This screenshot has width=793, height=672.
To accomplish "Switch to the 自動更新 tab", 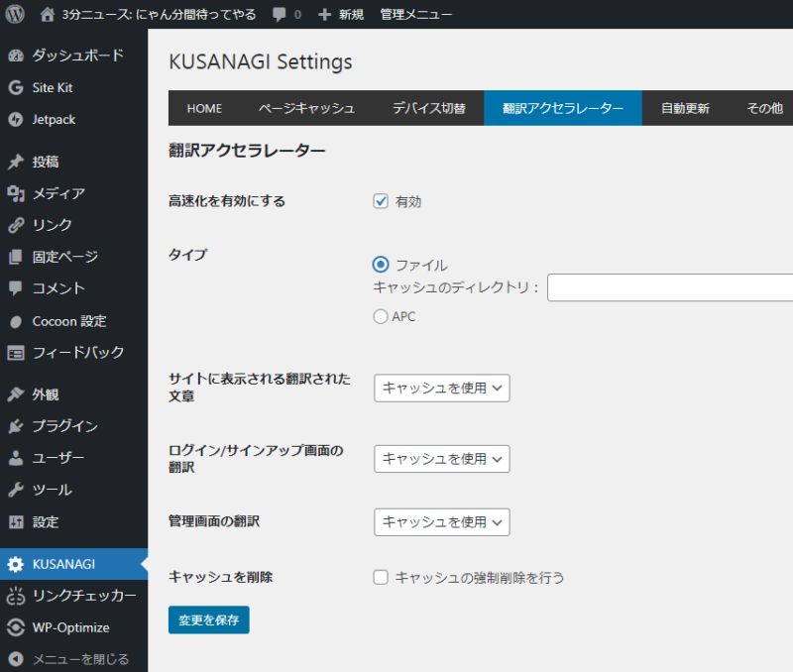I will point(685,108).
